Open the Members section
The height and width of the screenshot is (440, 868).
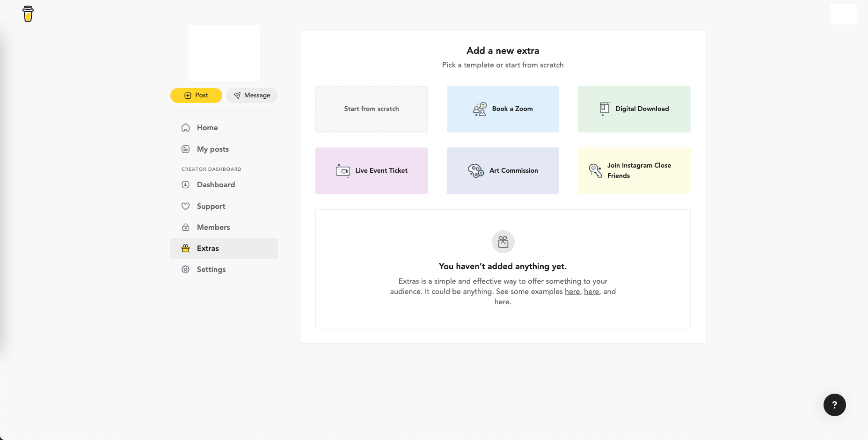pyautogui.click(x=224, y=227)
